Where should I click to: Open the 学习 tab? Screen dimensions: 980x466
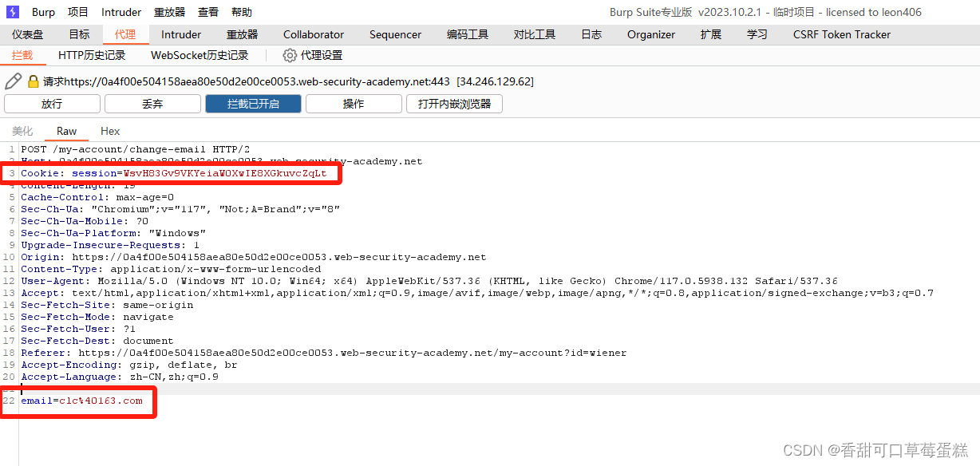(x=757, y=34)
